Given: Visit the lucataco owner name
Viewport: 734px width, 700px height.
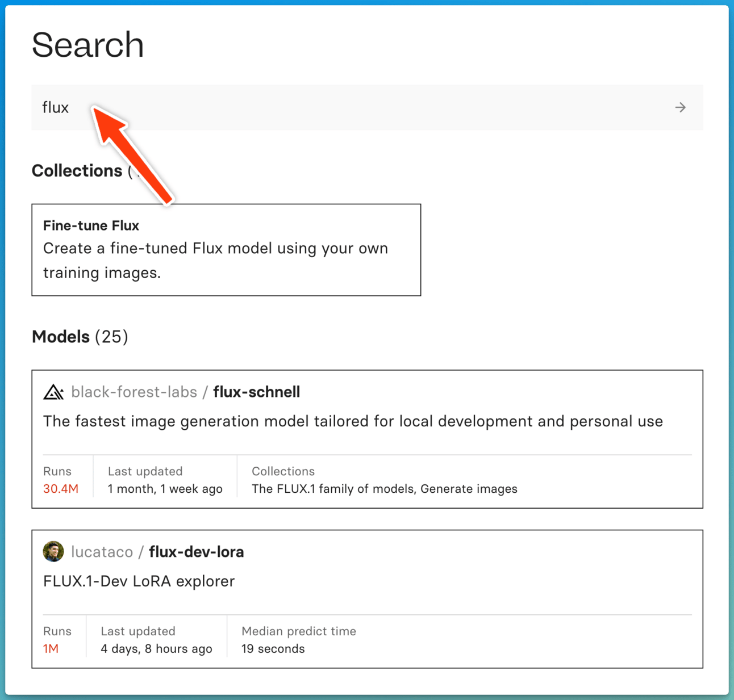Looking at the screenshot, I should pyautogui.click(x=102, y=552).
